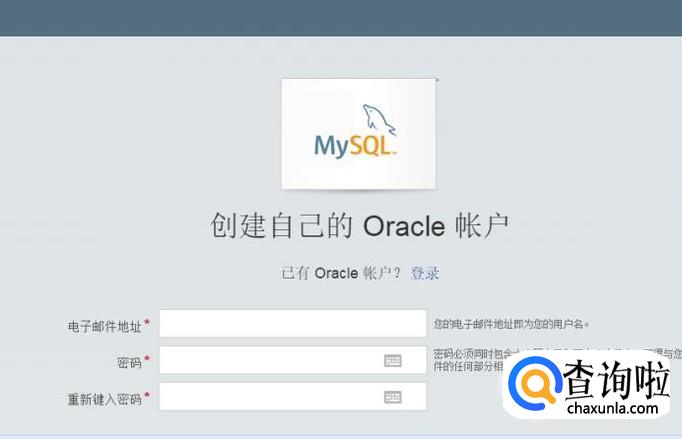Open virtual keyboard icon in 密码 field
682x439 pixels.
(x=393, y=360)
